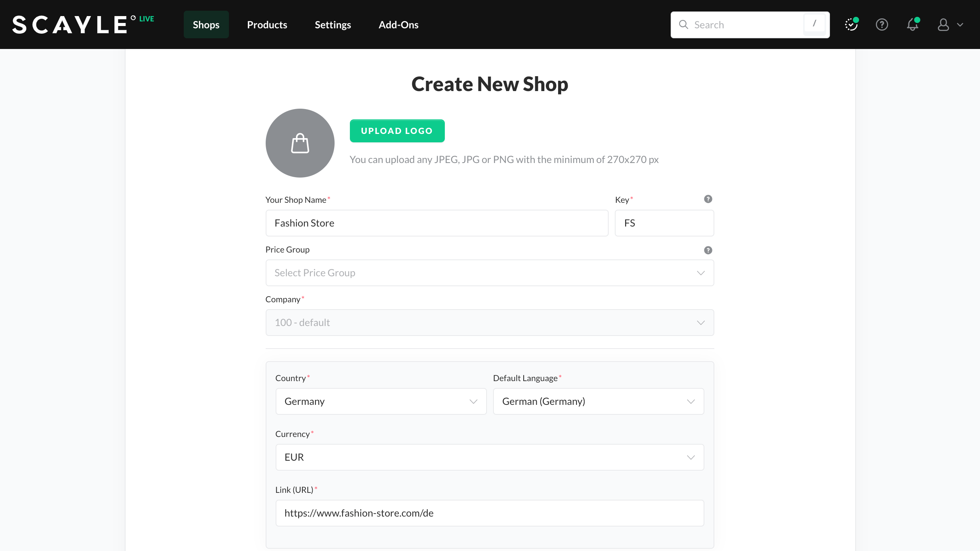The height and width of the screenshot is (551, 980).
Task: Click the search magnifier icon
Action: [x=683, y=24]
